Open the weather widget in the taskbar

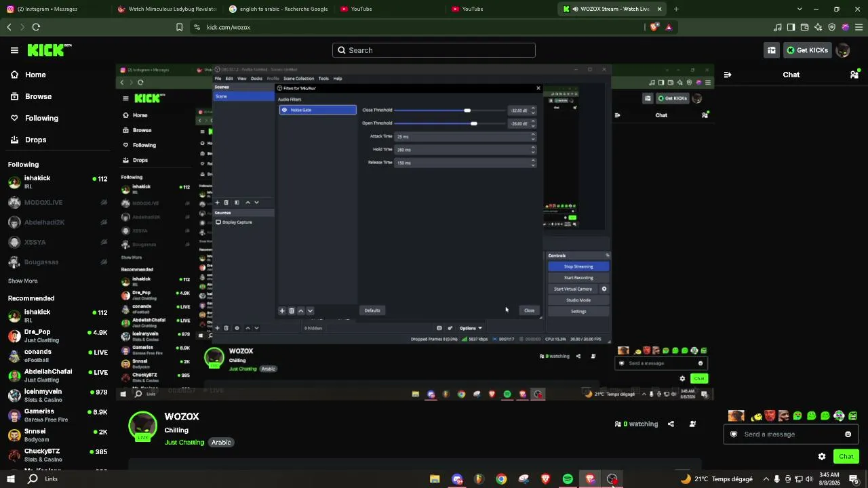click(x=716, y=479)
